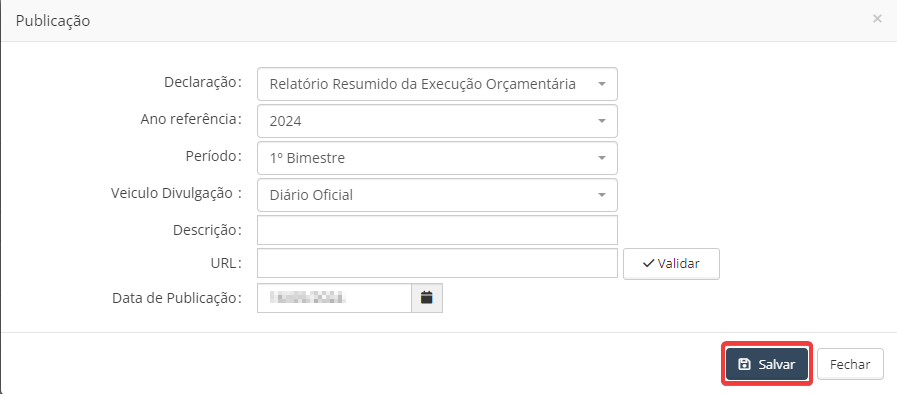Viewport: 897px width, 394px height.
Task: Open the Veiculo Divulgação dropdown arrow
Action: (601, 195)
